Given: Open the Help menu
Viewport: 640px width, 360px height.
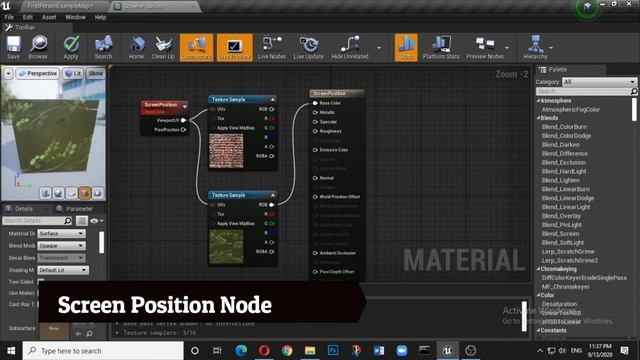Looking at the screenshot, I should [100, 17].
